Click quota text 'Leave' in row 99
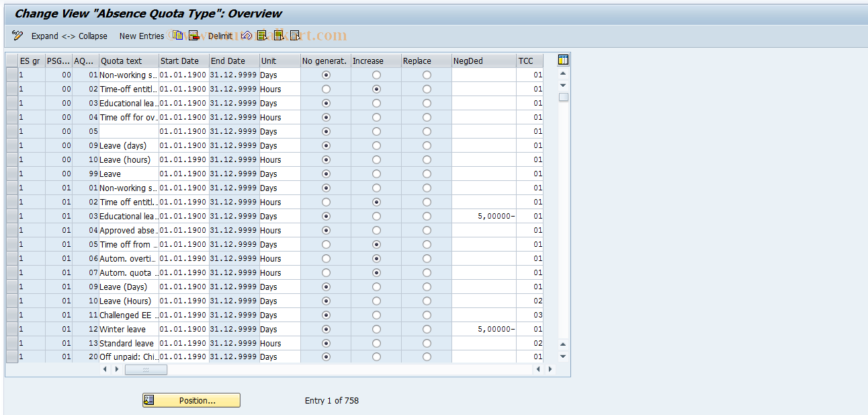 tap(129, 174)
